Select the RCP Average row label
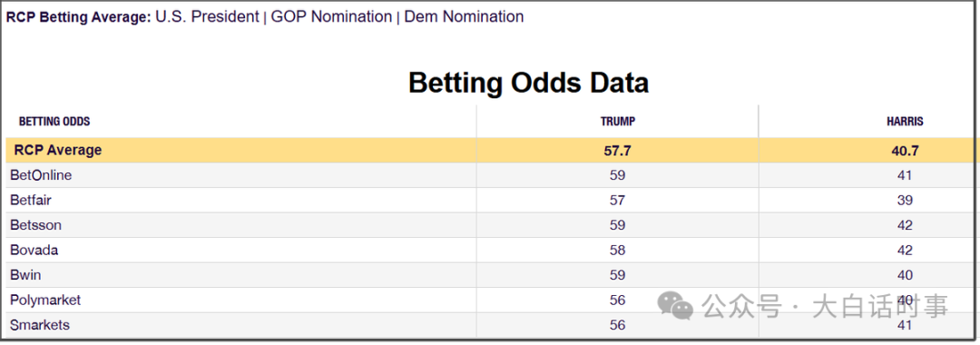This screenshot has width=980, height=345. (x=57, y=150)
